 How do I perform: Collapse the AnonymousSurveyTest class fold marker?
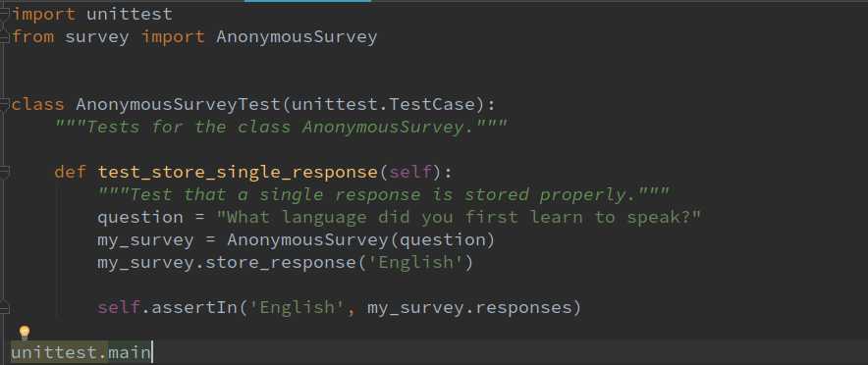(x=5, y=104)
